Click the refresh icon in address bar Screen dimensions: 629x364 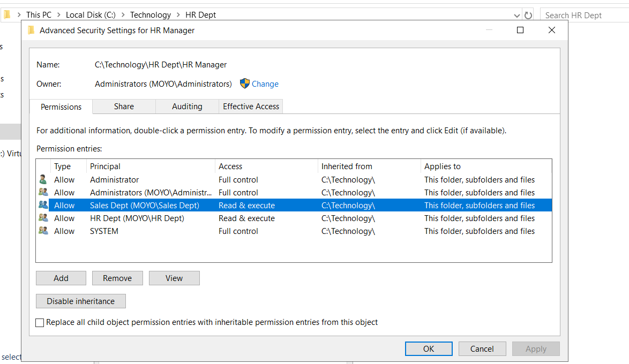pyautogui.click(x=528, y=16)
